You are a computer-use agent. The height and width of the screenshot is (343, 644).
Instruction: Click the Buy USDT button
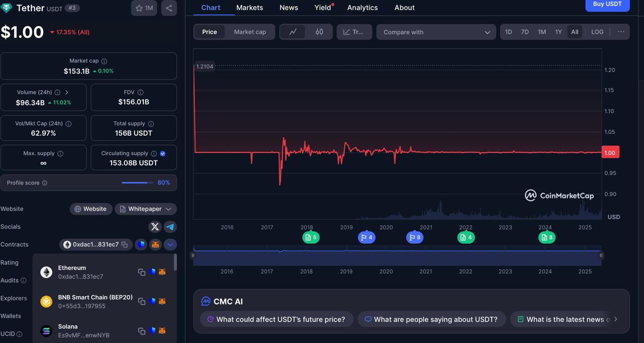click(x=607, y=5)
